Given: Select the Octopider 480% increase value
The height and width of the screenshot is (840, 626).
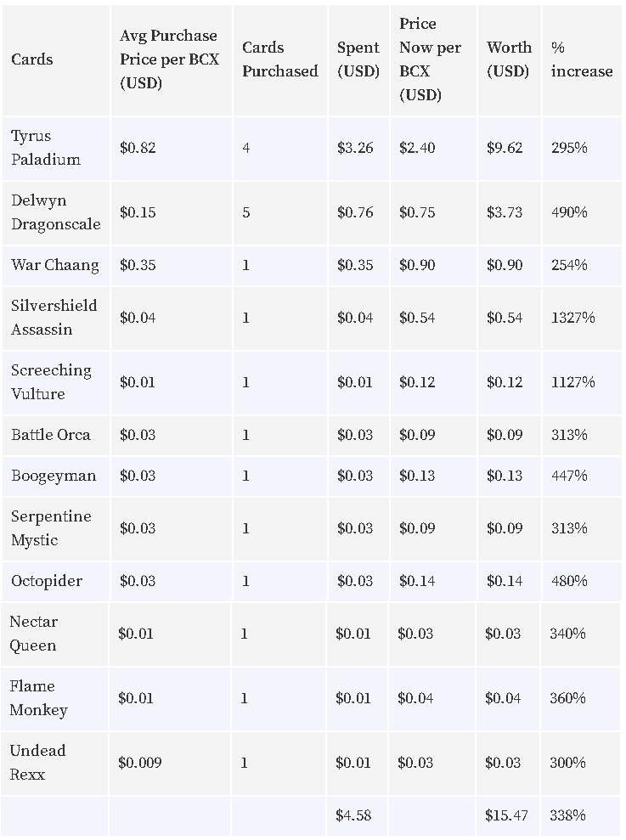Looking at the screenshot, I should pyautogui.click(x=569, y=581).
